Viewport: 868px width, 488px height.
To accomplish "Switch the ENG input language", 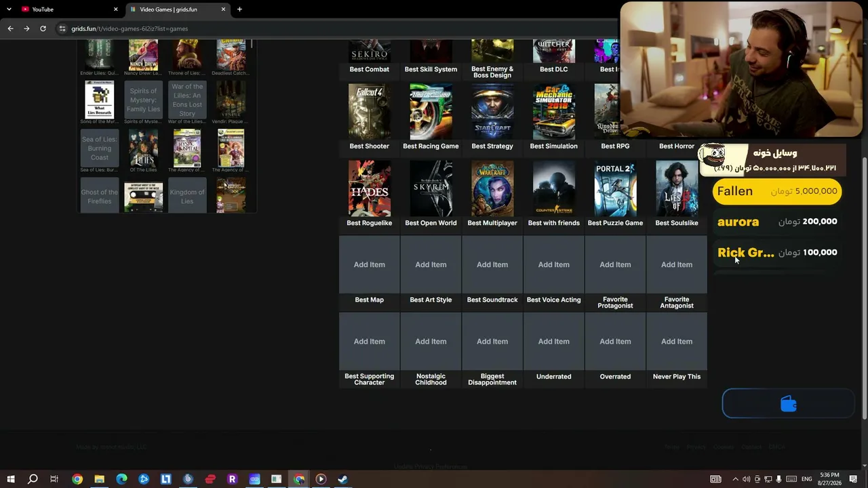I will pos(806,479).
